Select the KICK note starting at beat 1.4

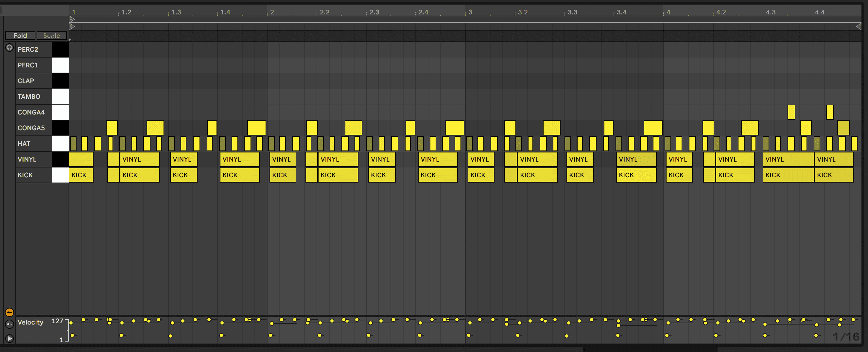coord(240,175)
